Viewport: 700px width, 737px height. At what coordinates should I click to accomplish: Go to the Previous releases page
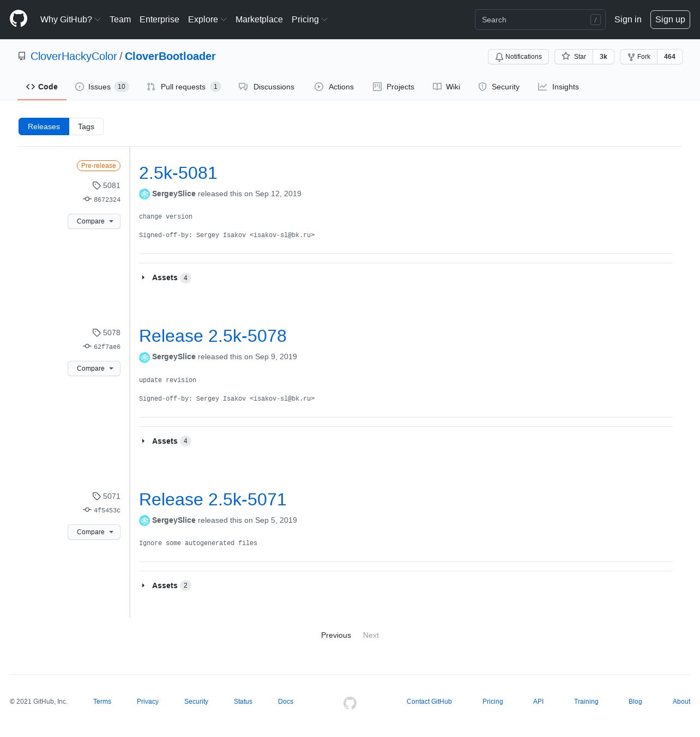336,635
